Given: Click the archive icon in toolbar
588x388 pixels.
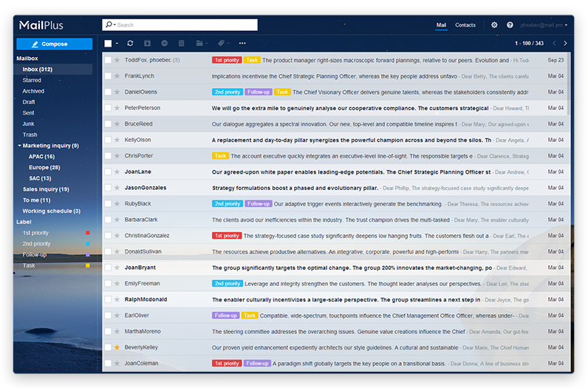Looking at the screenshot, I should pyautogui.click(x=147, y=44).
